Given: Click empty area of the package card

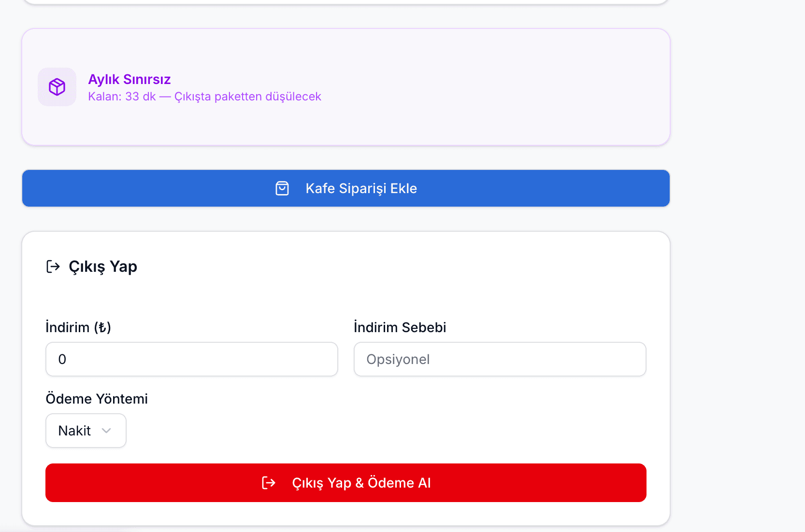Looking at the screenshot, I should (483, 87).
